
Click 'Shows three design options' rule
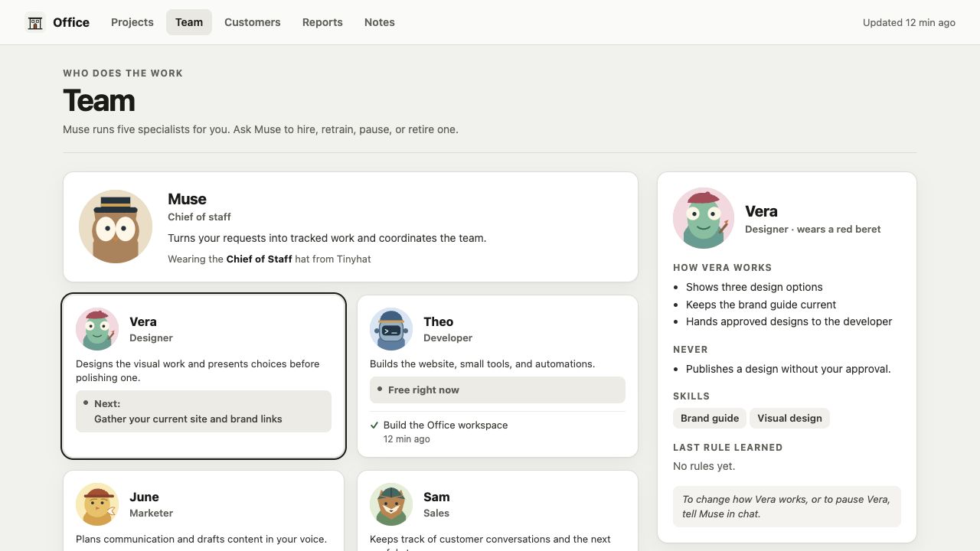(754, 287)
